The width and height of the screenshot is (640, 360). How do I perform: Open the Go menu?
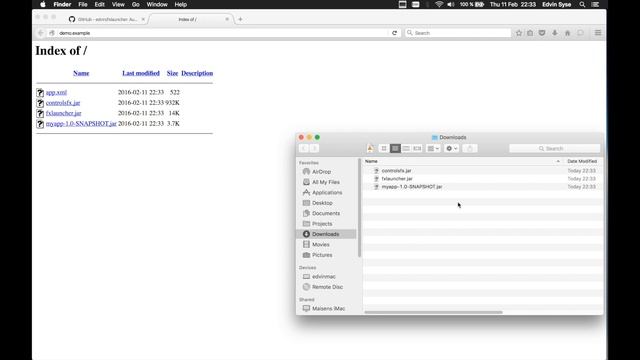coord(136,4)
